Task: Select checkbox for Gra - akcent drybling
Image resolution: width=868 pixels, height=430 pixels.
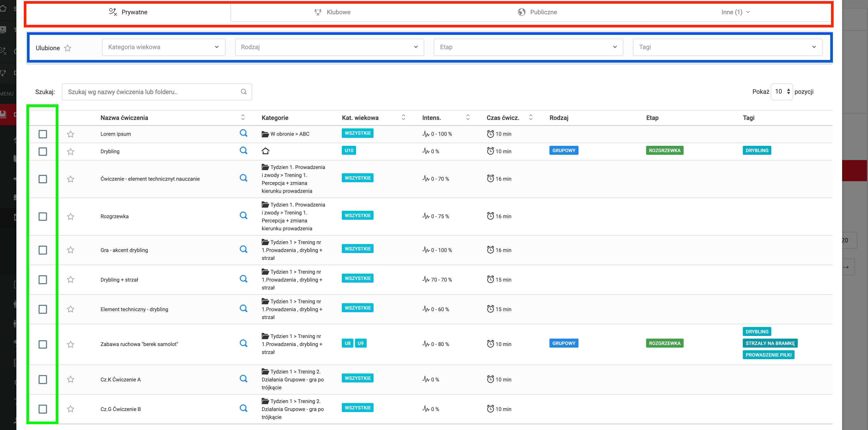Action: click(43, 250)
